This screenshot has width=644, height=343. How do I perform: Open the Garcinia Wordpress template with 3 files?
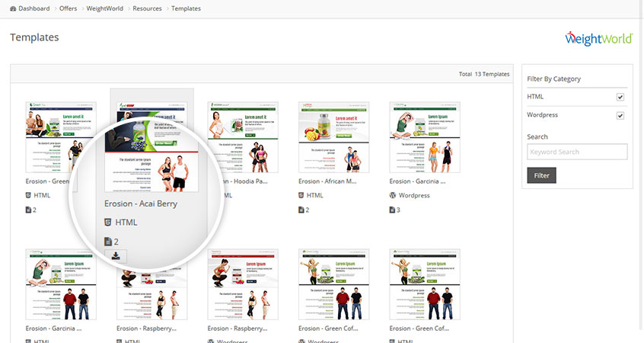pos(425,137)
